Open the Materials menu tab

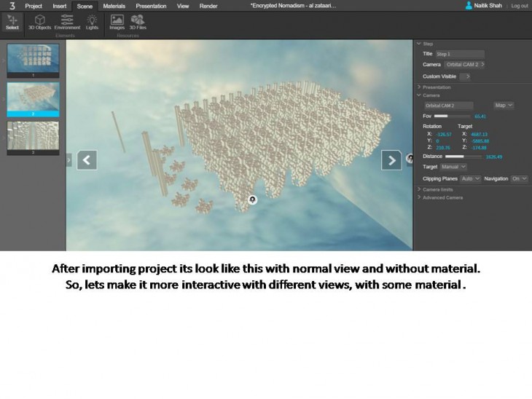click(114, 5)
